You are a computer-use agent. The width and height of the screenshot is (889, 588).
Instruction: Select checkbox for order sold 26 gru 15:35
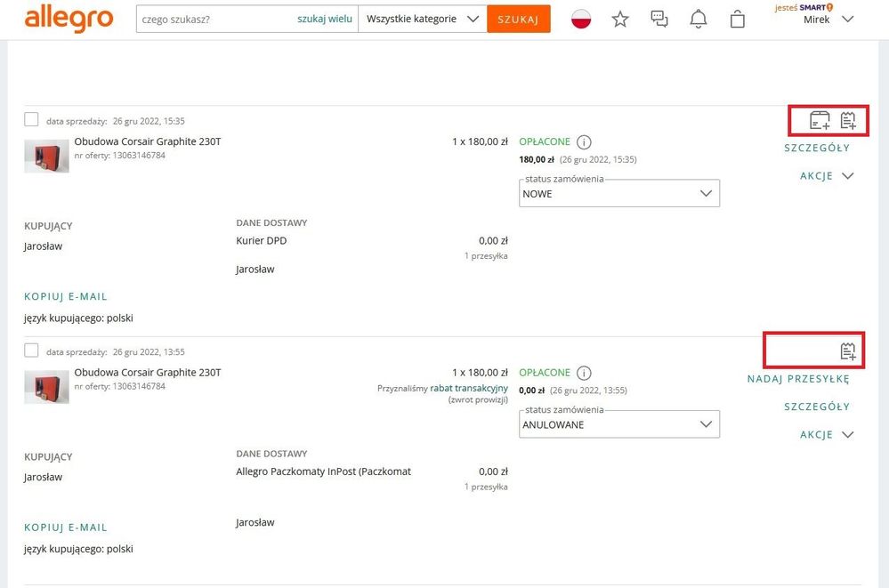point(31,119)
